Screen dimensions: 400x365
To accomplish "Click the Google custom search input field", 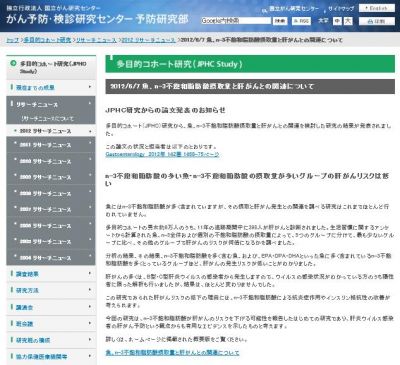I will click(236, 21).
